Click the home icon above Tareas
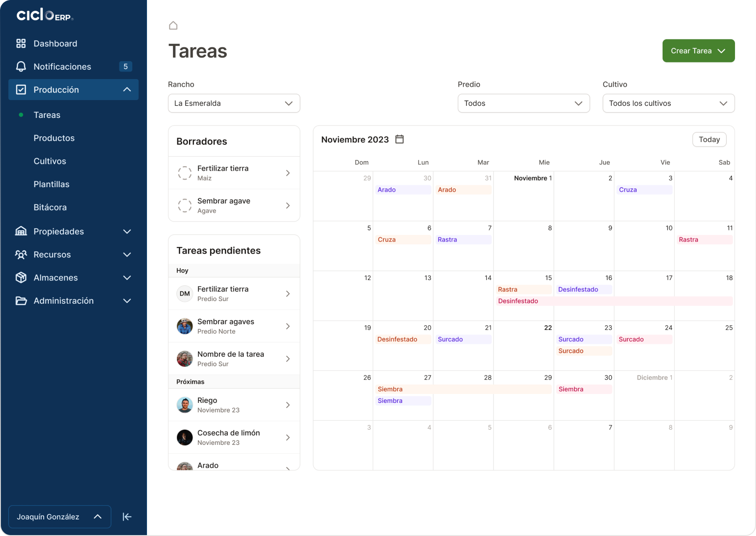The height and width of the screenshot is (536, 756). point(173,25)
